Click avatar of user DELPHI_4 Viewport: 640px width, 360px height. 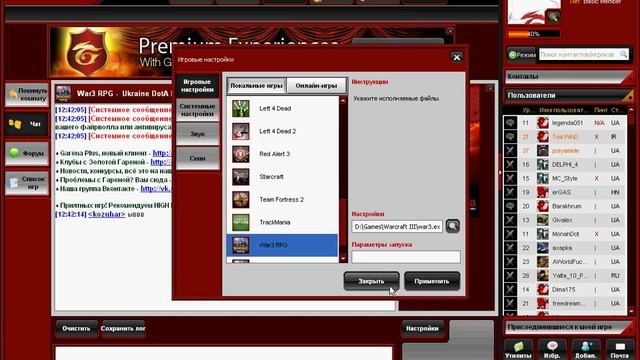(x=542, y=164)
